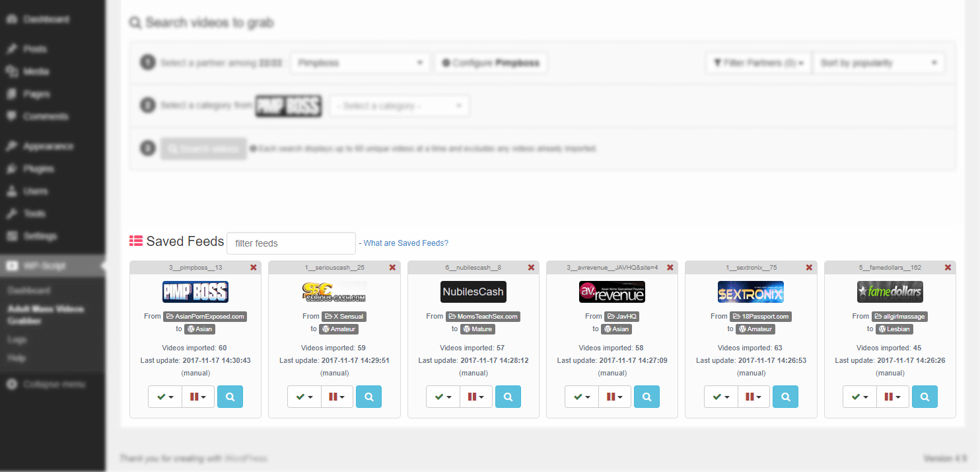Open the partner selection dropdown showing Pimpboss
The image size is (980, 472).
point(361,63)
